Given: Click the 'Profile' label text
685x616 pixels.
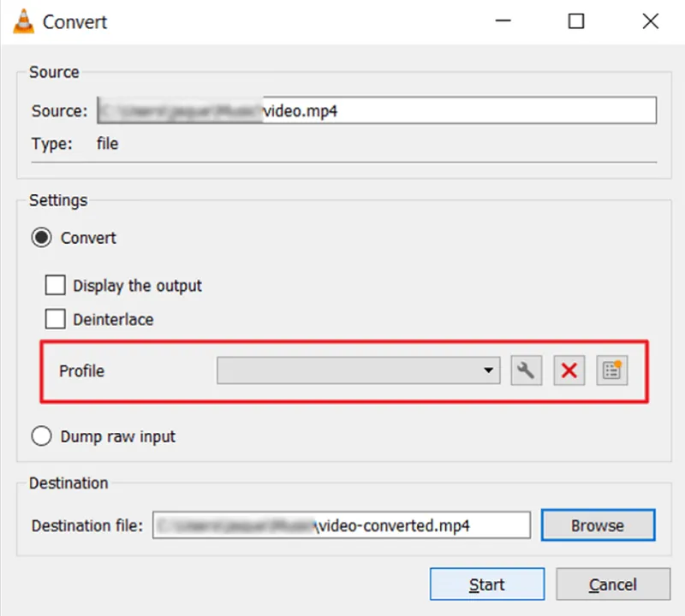Looking at the screenshot, I should (81, 371).
